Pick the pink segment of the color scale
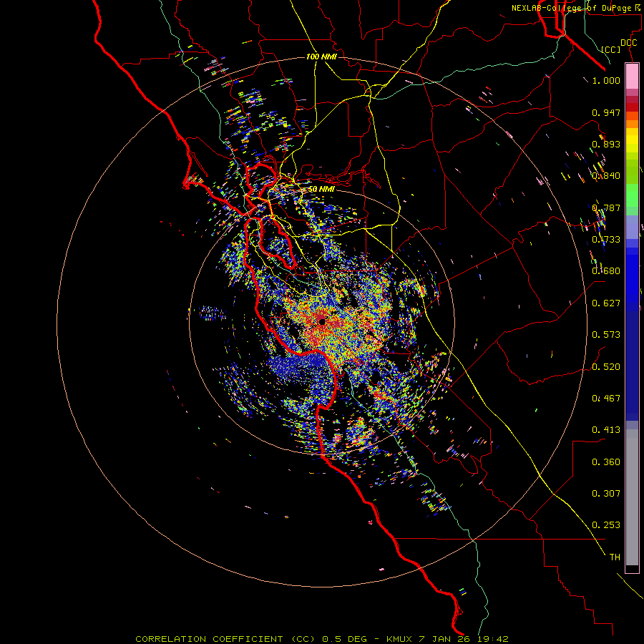Screen dimensions: 644x644 point(632,76)
